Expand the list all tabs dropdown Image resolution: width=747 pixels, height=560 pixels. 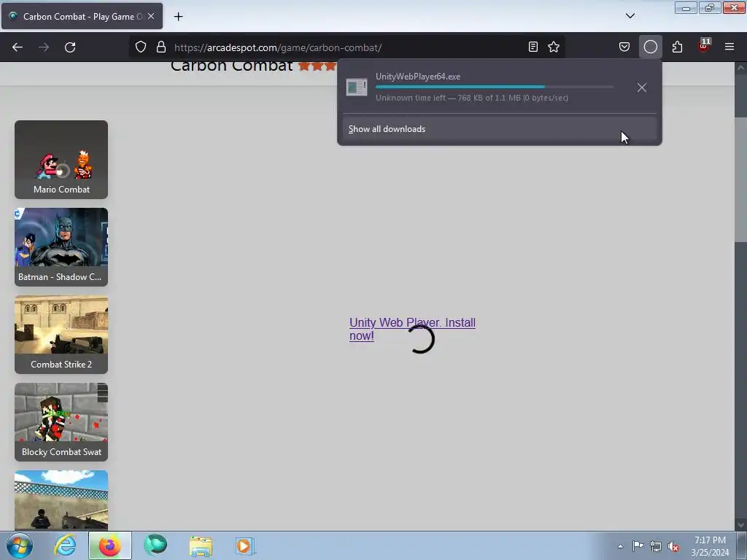[630, 16]
